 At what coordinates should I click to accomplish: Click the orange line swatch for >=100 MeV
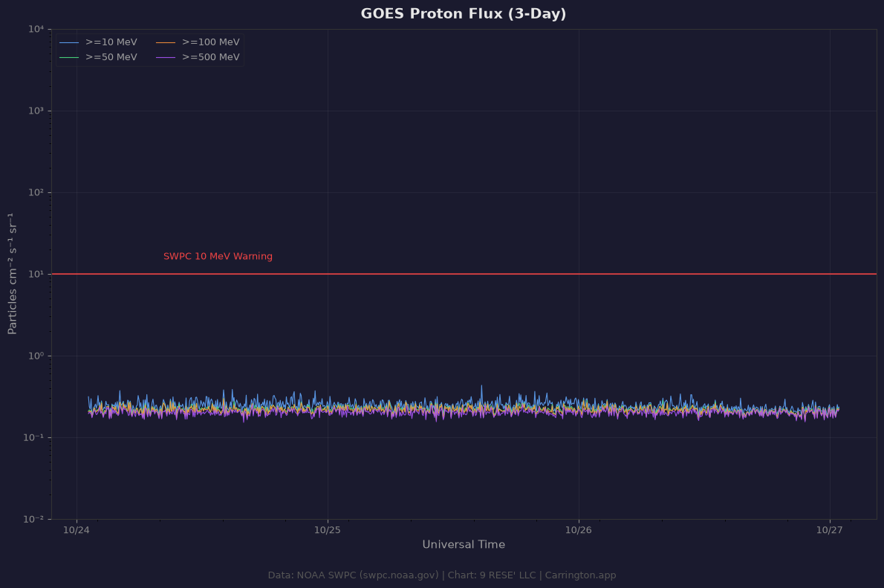point(166,42)
